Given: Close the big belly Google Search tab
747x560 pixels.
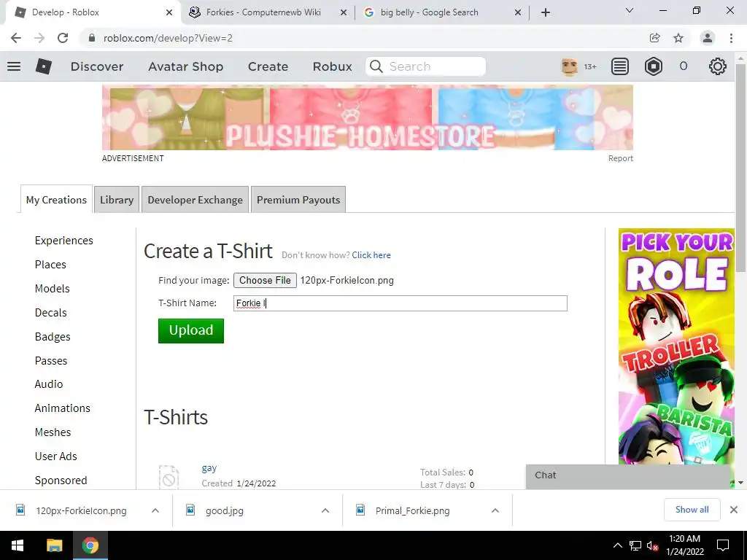Looking at the screenshot, I should tap(518, 13).
